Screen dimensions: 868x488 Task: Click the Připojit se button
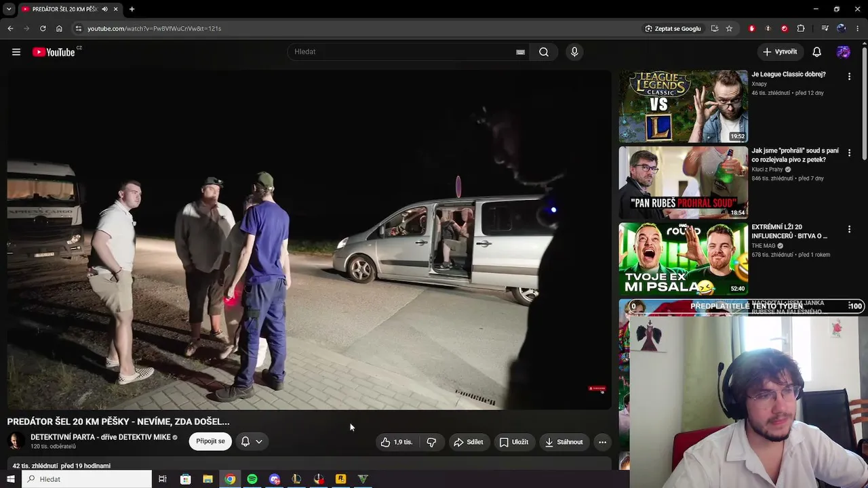tap(210, 441)
